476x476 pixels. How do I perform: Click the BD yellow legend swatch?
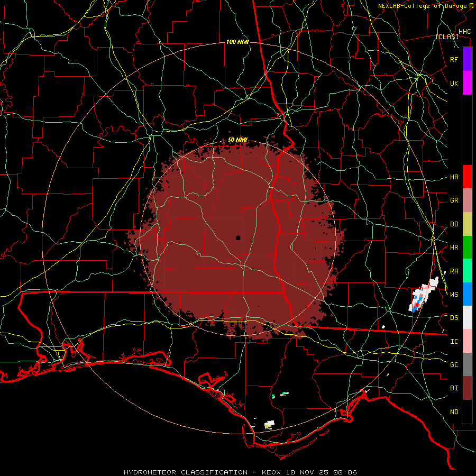467,224
